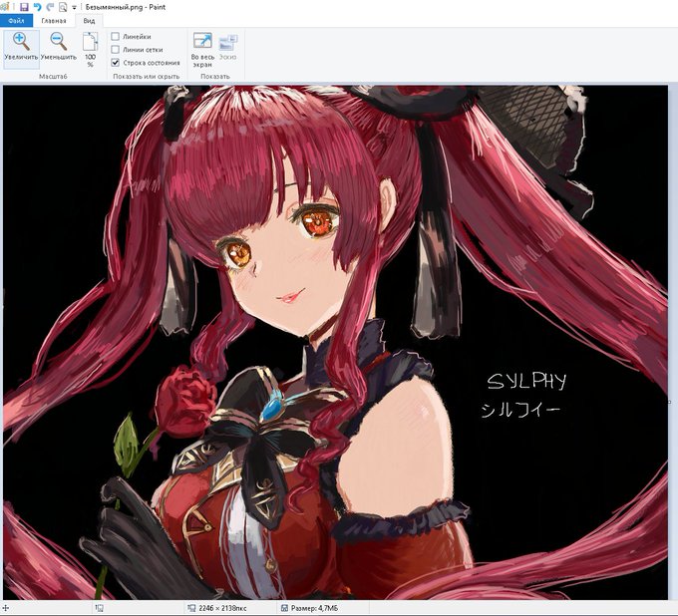Viewport: 678px width, 616px height.
Task: Open the Quick Access Toolbar customize arrow
Action: [74, 7]
